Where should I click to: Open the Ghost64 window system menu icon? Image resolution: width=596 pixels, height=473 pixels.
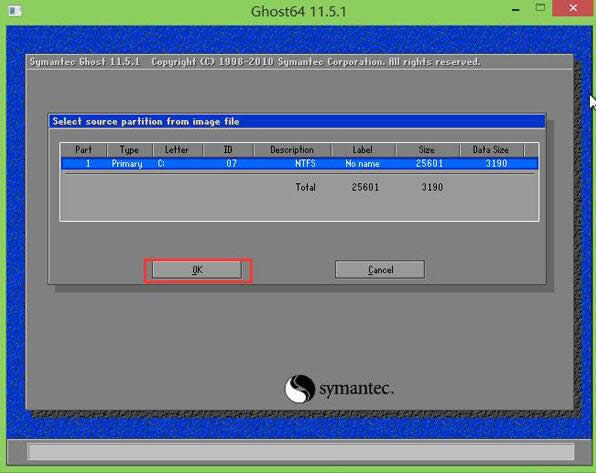(15, 11)
